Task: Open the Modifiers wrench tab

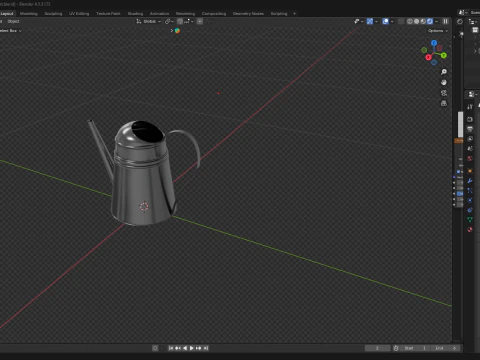Action: tap(470, 181)
